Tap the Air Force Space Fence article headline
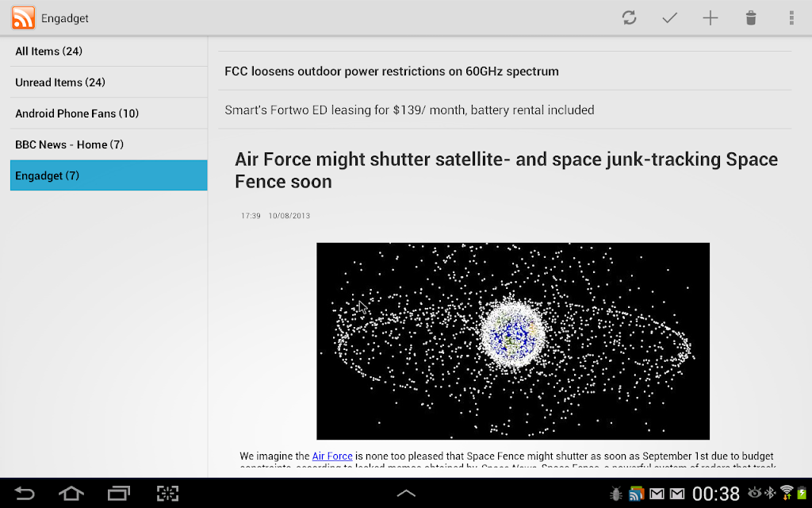The height and width of the screenshot is (508, 812). (506, 170)
